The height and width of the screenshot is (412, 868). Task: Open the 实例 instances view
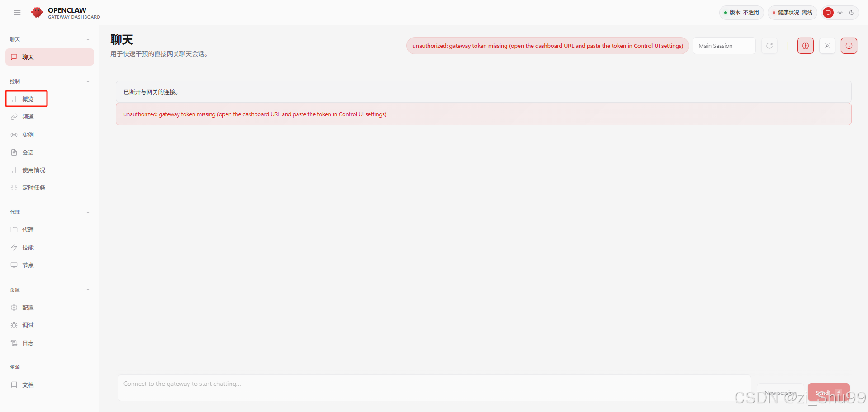[x=28, y=134]
